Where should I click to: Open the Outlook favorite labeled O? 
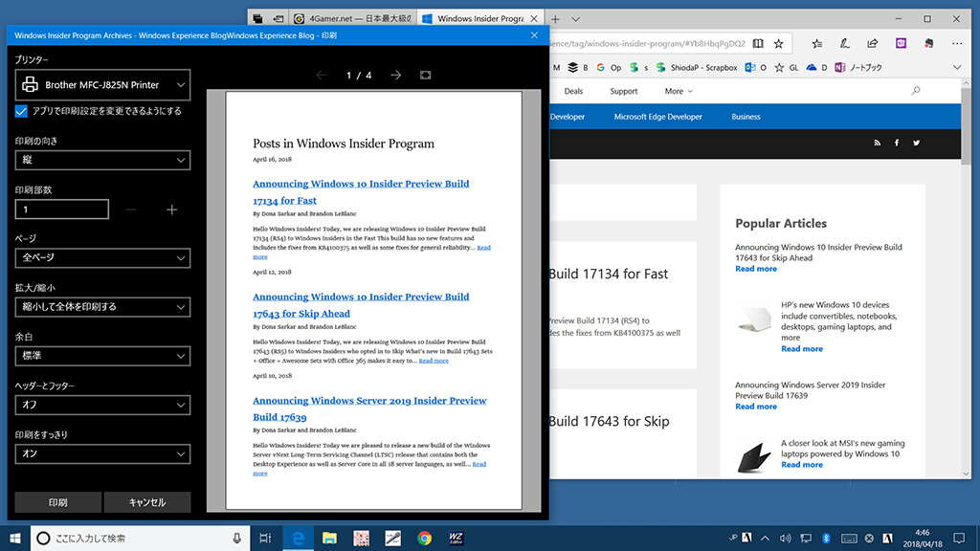pos(756,68)
